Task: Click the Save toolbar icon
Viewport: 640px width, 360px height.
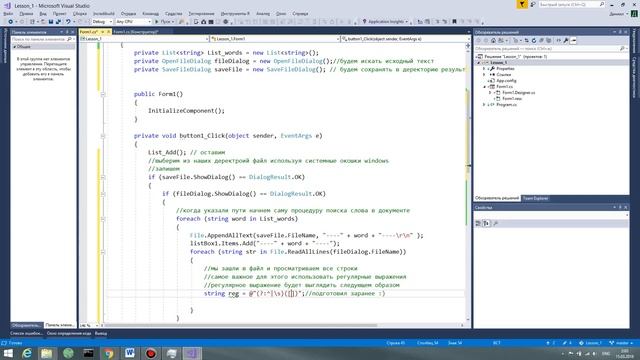Action: click(x=51, y=22)
